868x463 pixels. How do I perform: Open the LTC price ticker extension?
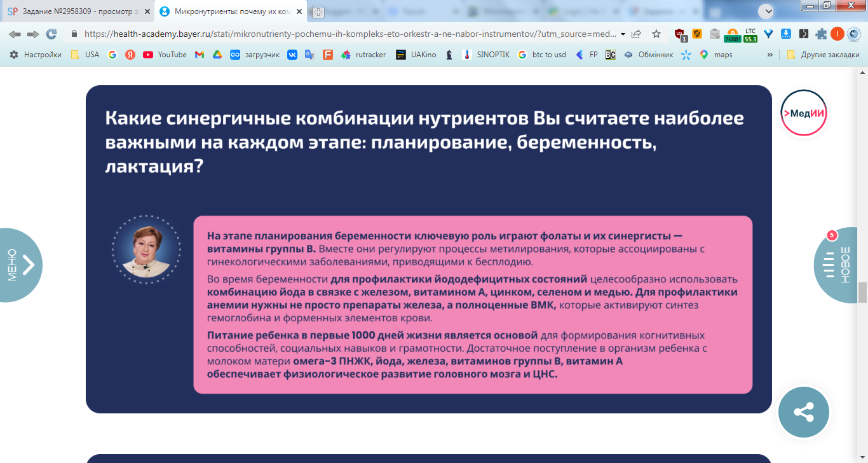pos(750,34)
